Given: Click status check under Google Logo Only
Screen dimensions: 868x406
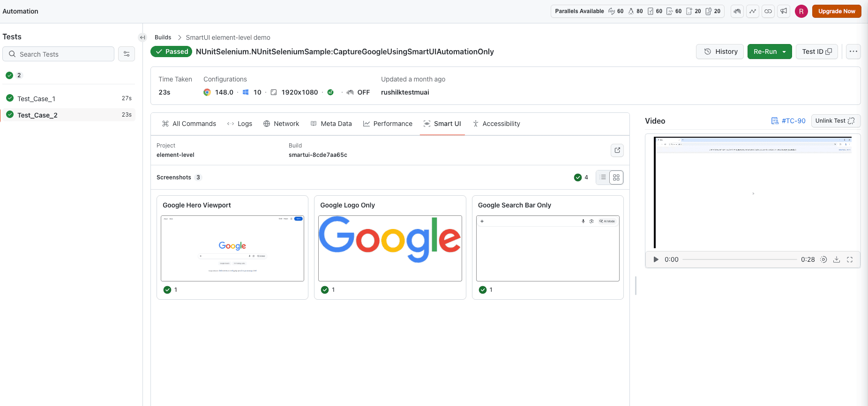Looking at the screenshot, I should (x=325, y=290).
